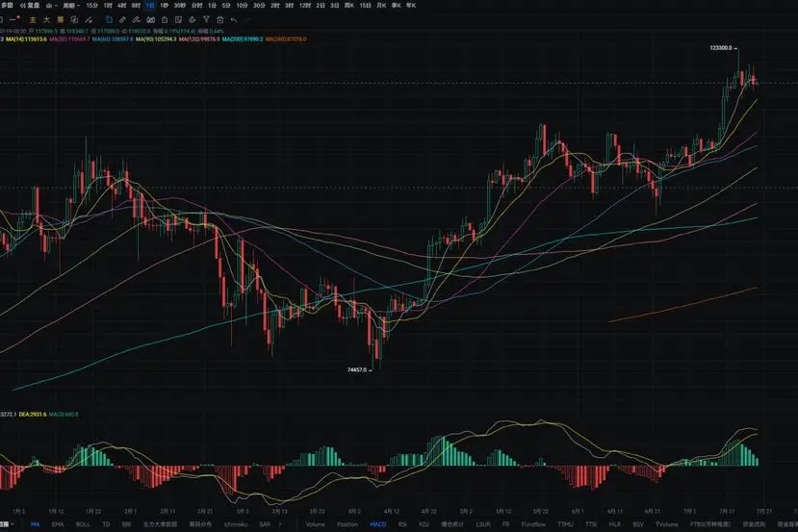The height and width of the screenshot is (532, 798).
Task: Toggle the BOLL indicator
Action: 83,524
